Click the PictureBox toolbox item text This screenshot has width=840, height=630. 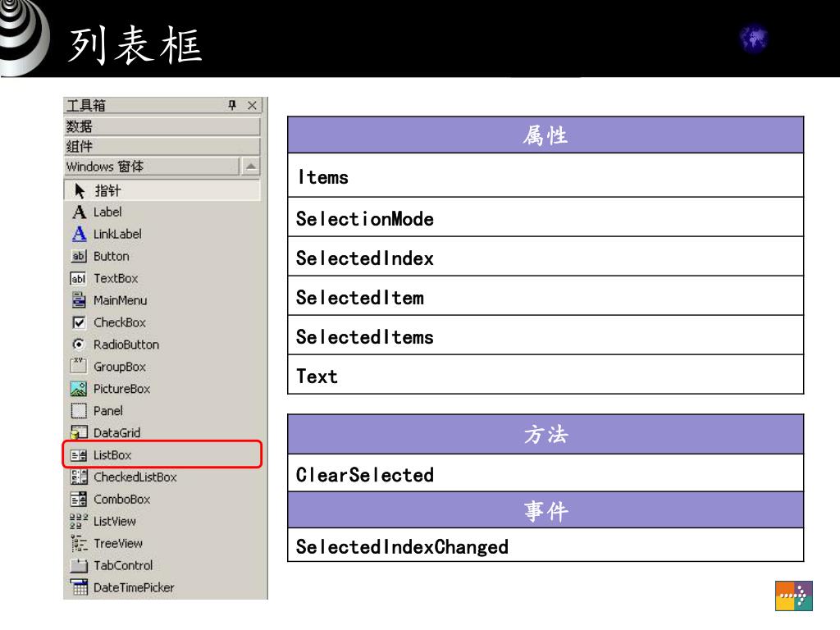[121, 389]
